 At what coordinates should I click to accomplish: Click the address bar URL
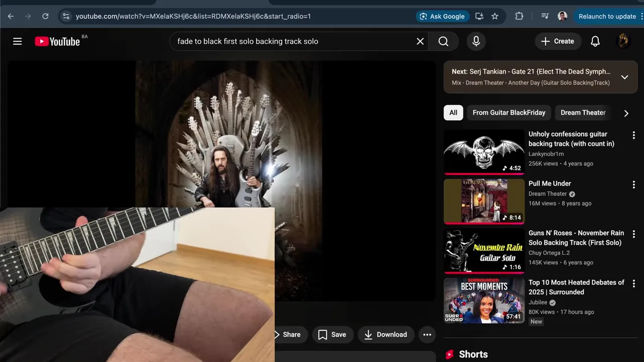193,16
